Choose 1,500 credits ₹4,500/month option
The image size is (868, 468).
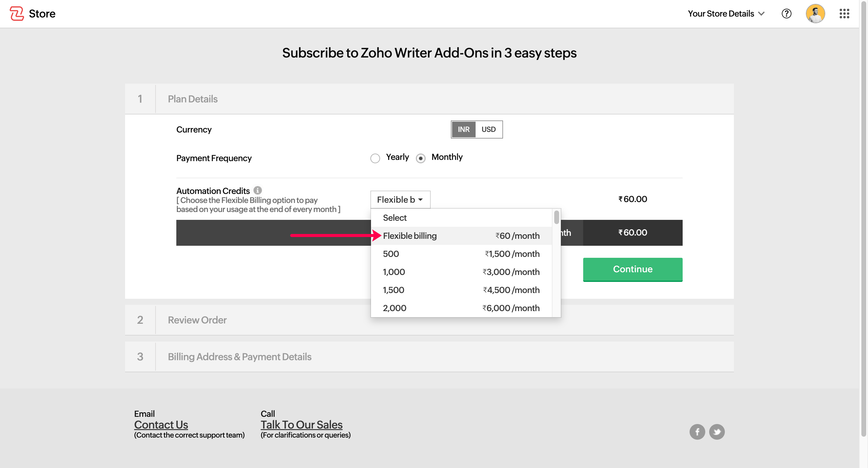click(461, 290)
